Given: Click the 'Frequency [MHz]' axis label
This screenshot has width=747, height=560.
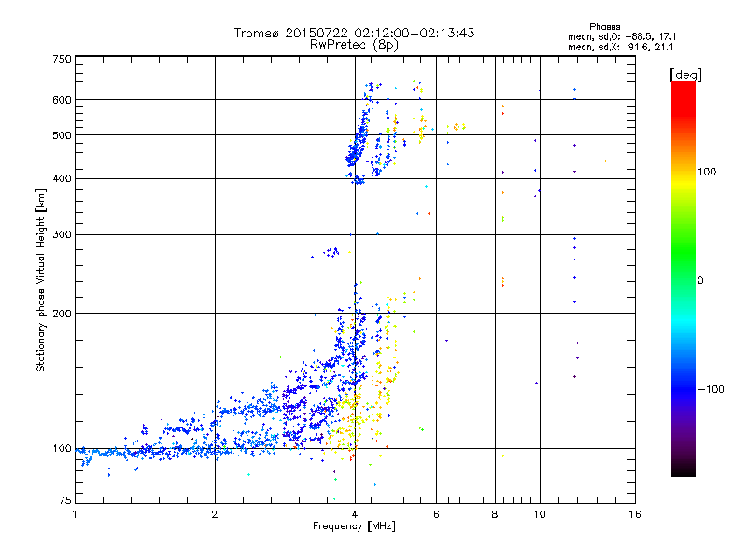Looking at the screenshot, I should click(355, 526).
